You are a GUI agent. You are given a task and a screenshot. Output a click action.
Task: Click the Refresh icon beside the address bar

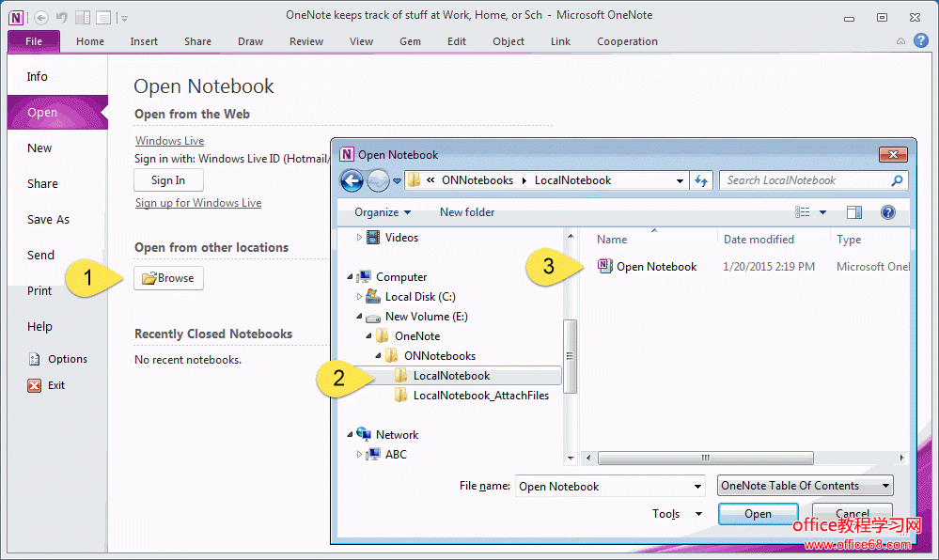click(x=701, y=180)
